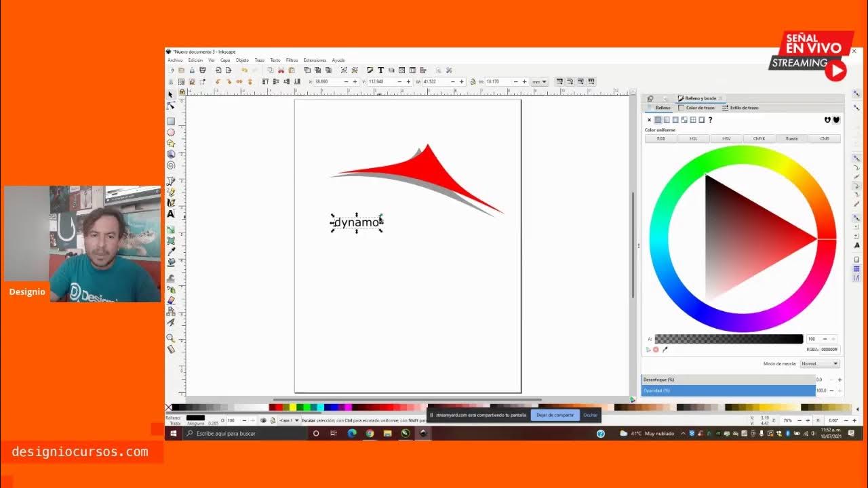
Task: Click the Save document icon
Action: 192,70
